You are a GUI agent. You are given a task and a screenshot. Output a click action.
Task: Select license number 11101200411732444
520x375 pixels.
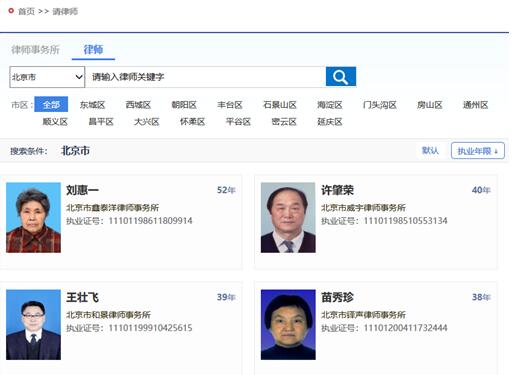click(x=405, y=328)
